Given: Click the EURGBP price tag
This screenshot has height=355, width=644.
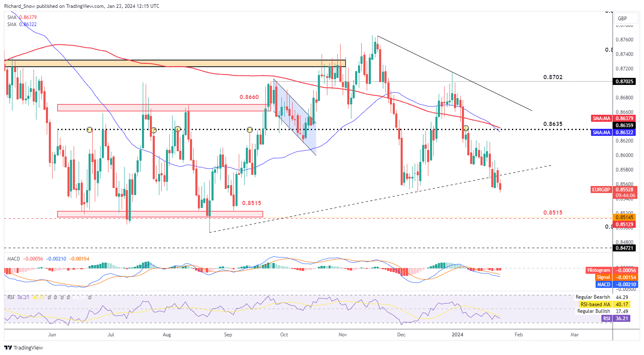Looking at the screenshot, I should pos(601,189).
